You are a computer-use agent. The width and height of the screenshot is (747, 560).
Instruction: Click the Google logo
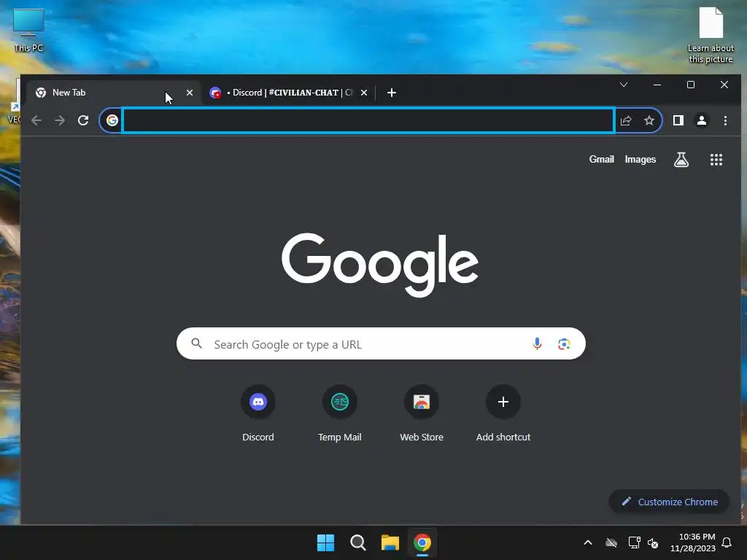[x=379, y=264]
